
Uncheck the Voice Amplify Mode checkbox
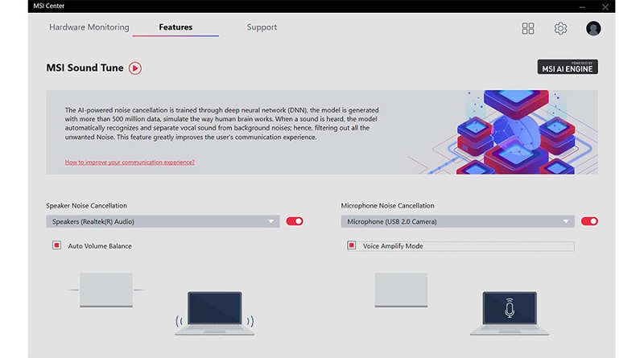coord(352,245)
